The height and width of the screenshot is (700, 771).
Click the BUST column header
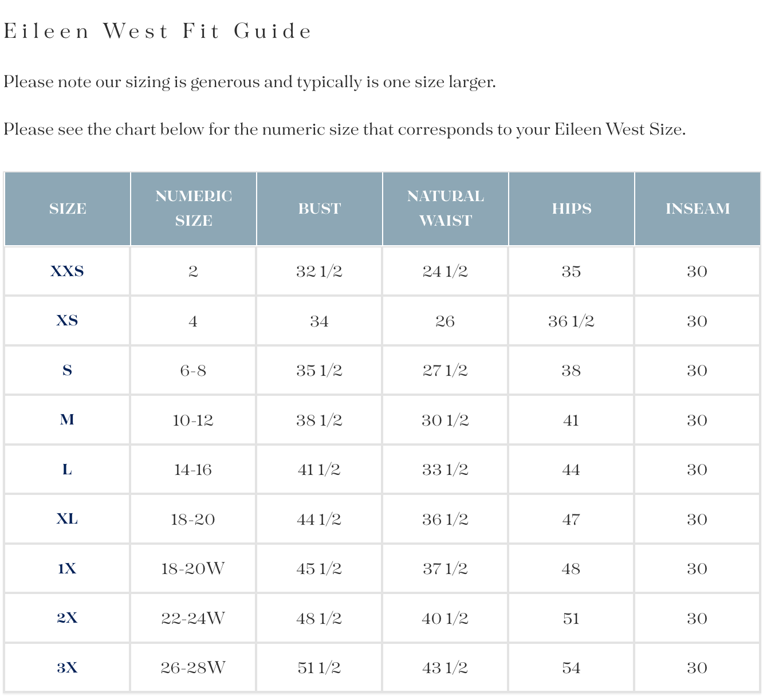pos(320,209)
